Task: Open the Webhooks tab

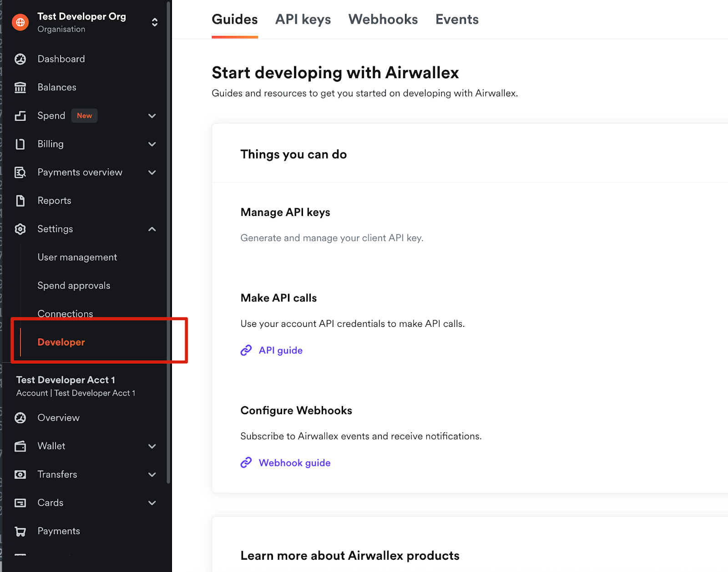Action: click(383, 20)
